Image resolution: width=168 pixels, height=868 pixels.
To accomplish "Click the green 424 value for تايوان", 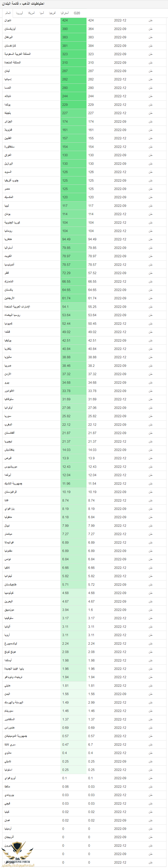I will click(73, 21).
